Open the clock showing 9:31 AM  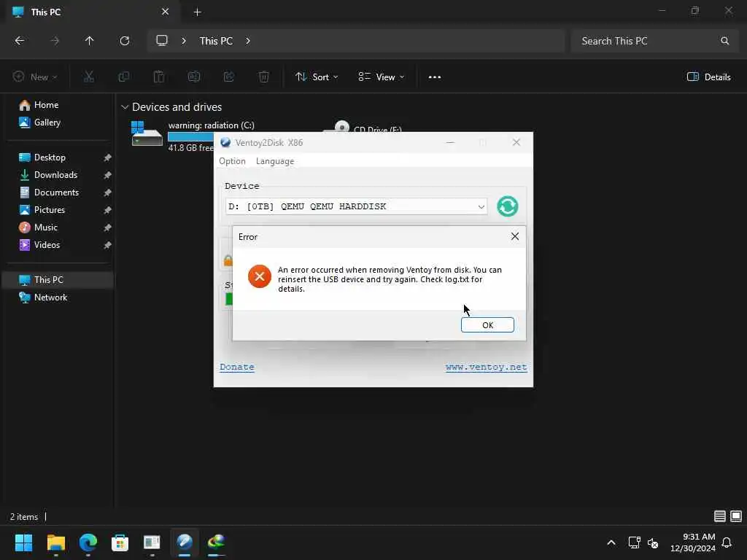tap(693, 542)
